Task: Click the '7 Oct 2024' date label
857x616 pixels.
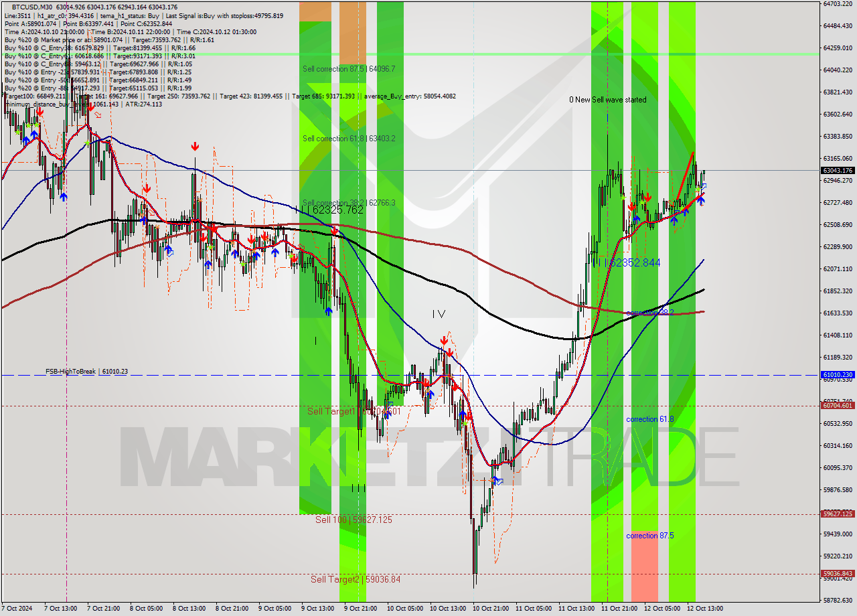Action: (x=17, y=609)
